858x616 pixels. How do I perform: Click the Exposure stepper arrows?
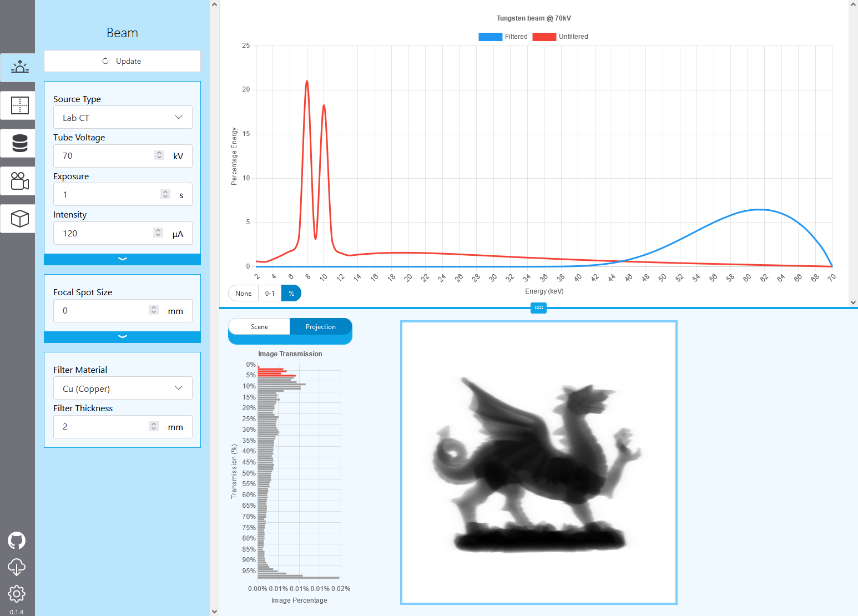165,194
